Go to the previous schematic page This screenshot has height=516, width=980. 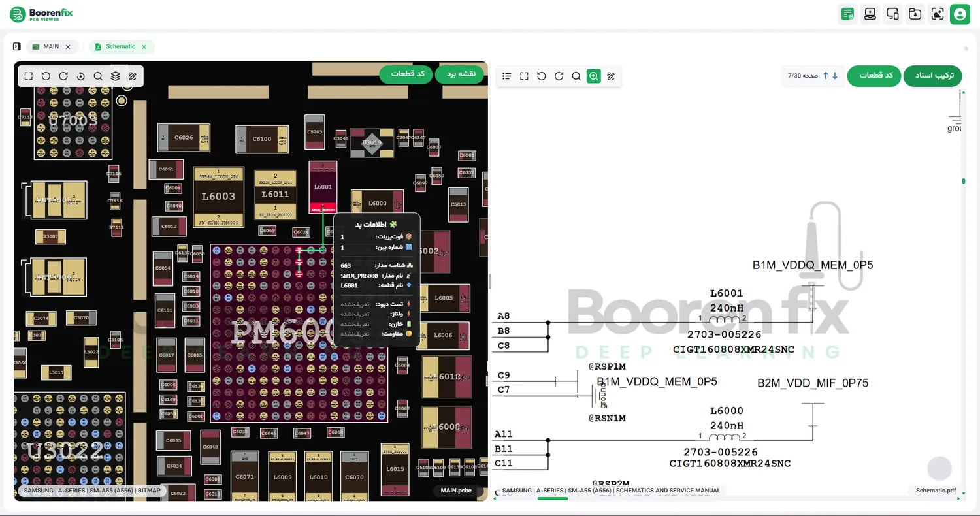pos(825,76)
